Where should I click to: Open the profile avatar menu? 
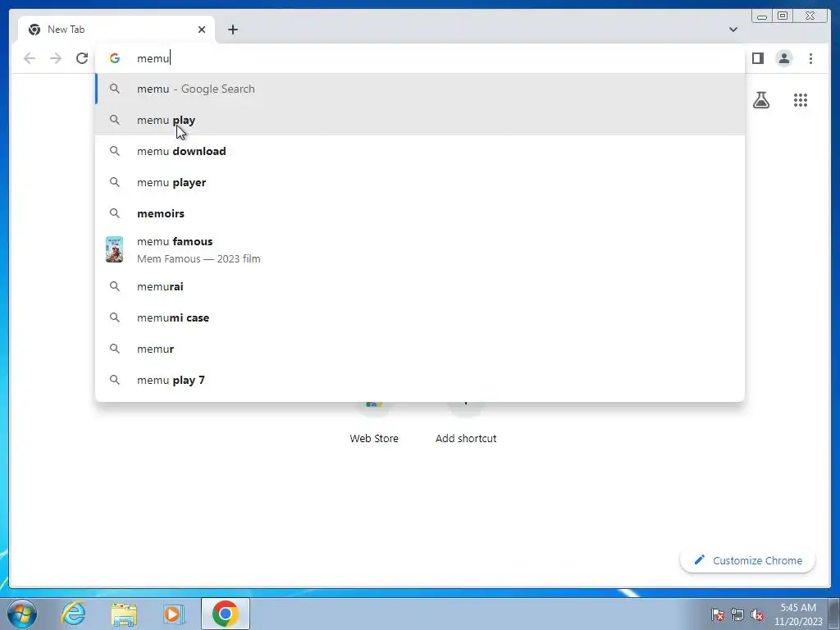click(x=783, y=58)
